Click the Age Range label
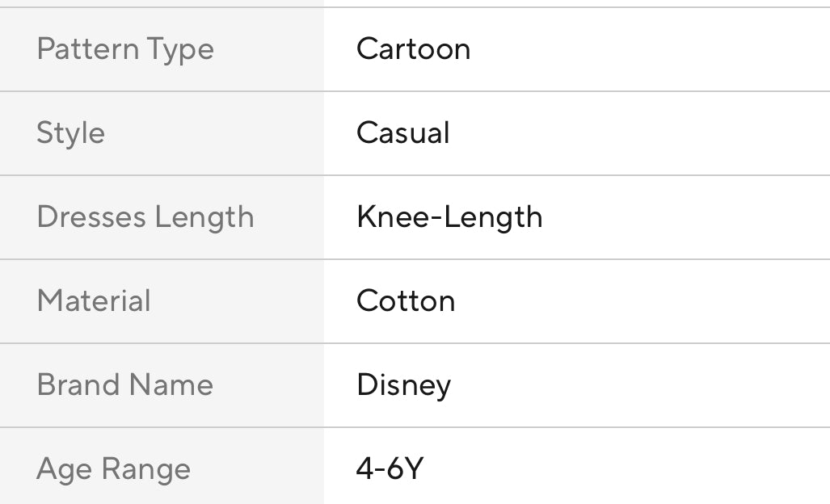Image resolution: width=830 pixels, height=504 pixels. coord(113,469)
